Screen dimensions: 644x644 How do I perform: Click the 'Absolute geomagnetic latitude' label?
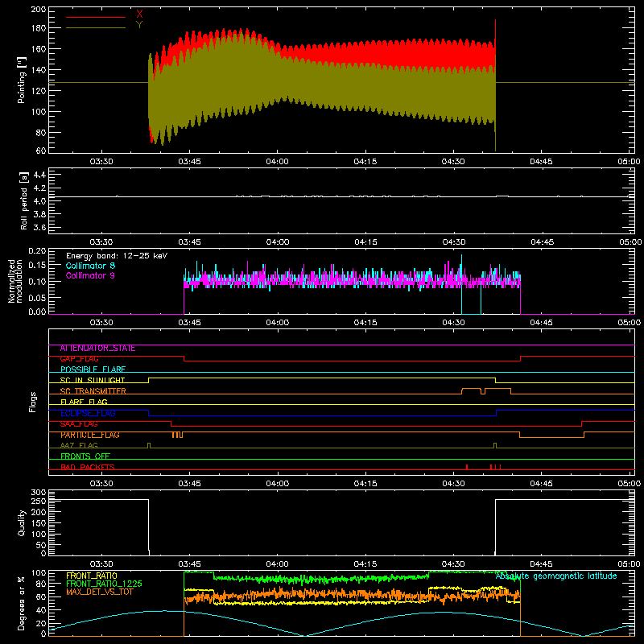(556, 576)
